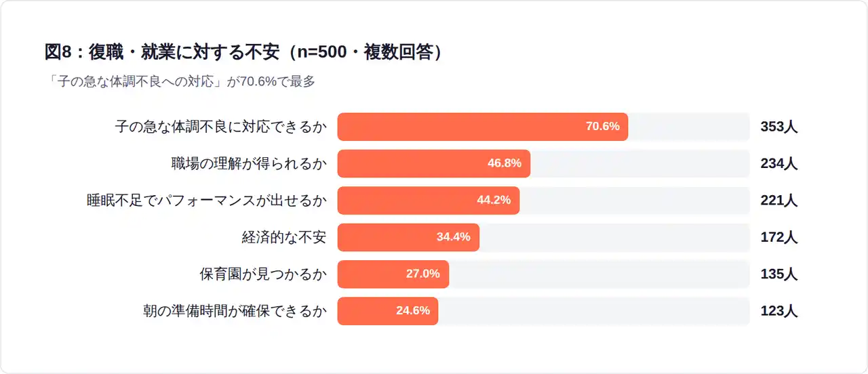Select the label 睡眠不足でパフォーマンスが出せるか
Screen dimensions: 868x374
[x=207, y=201]
